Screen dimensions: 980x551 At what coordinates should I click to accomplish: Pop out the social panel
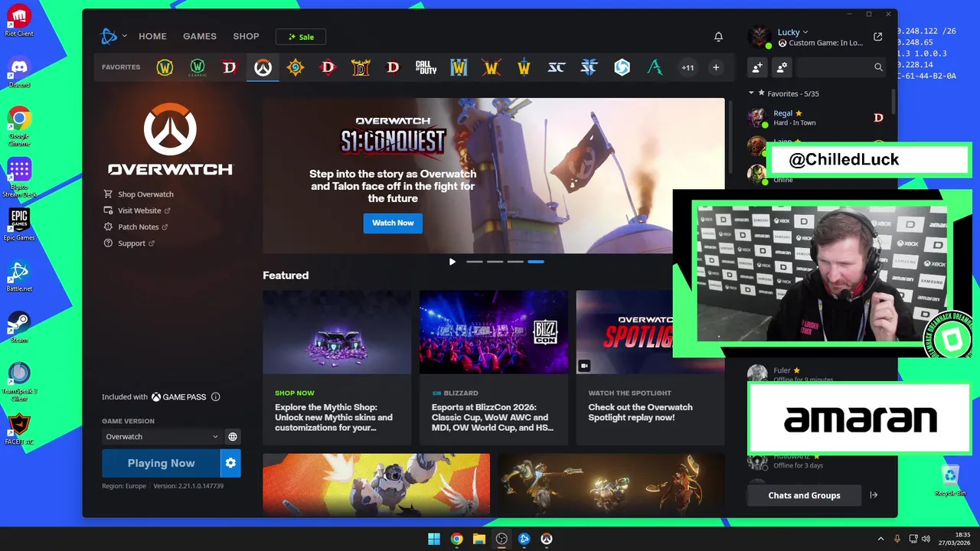(x=878, y=37)
